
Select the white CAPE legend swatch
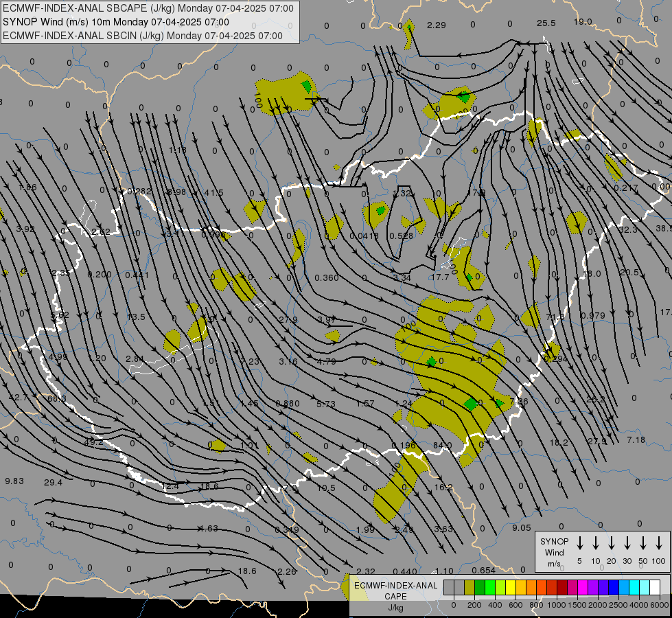[655, 588]
